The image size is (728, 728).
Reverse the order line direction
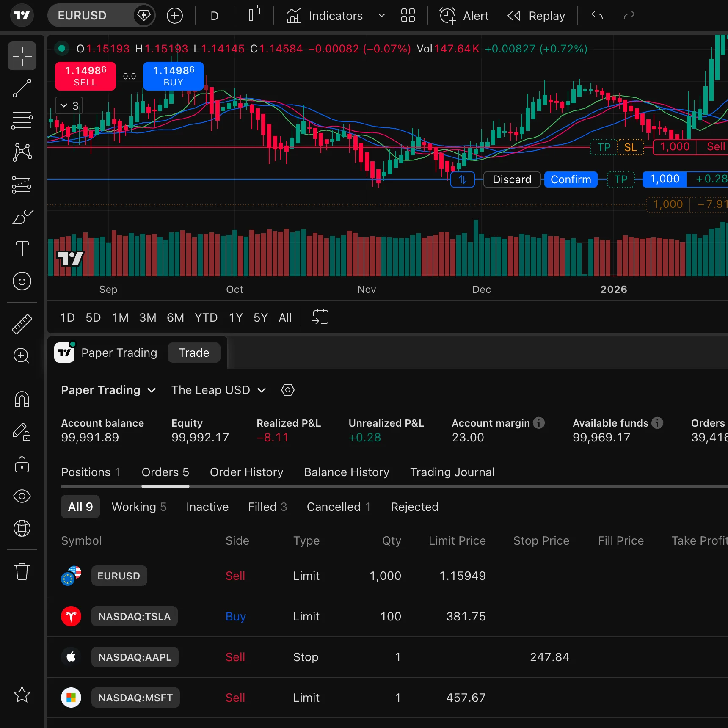click(x=463, y=179)
